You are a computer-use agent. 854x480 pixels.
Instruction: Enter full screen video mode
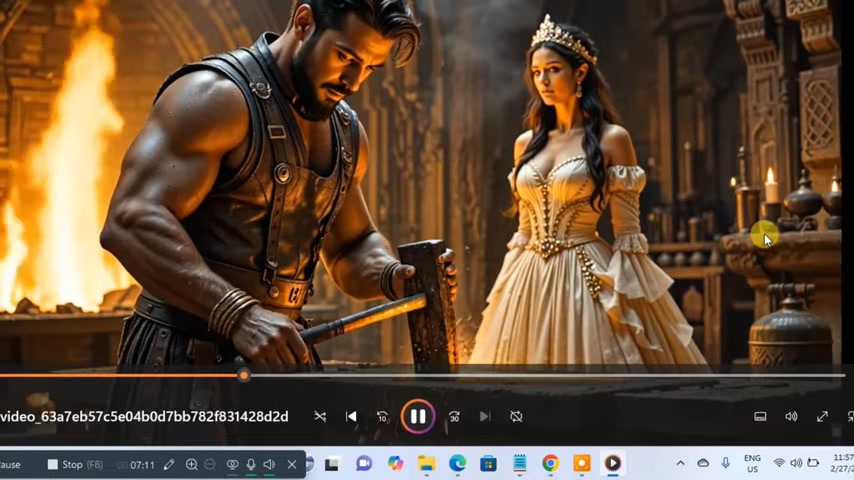(x=822, y=416)
